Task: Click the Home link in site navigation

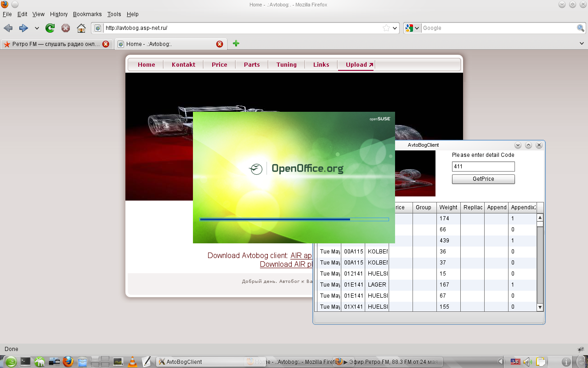Action: 147,65
